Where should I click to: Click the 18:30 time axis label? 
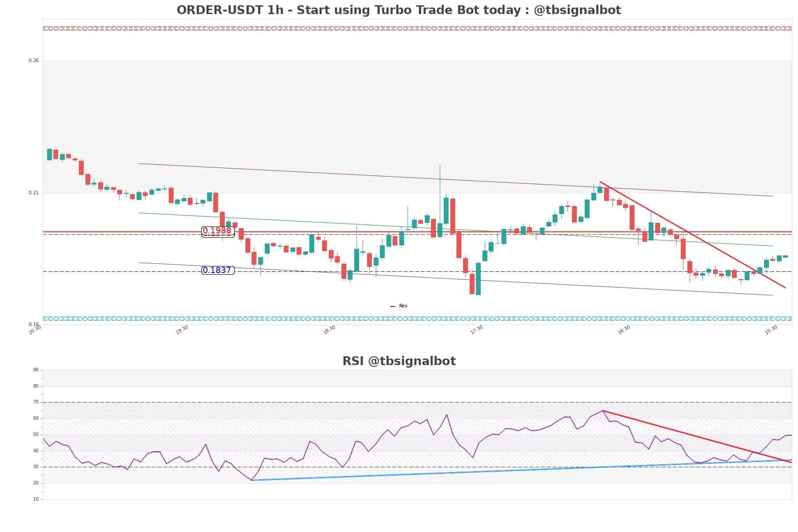(x=329, y=330)
